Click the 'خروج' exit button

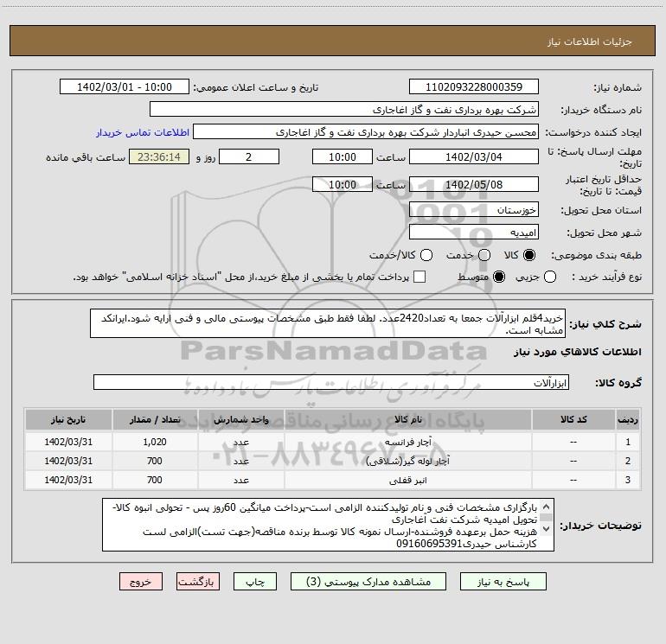tap(141, 581)
